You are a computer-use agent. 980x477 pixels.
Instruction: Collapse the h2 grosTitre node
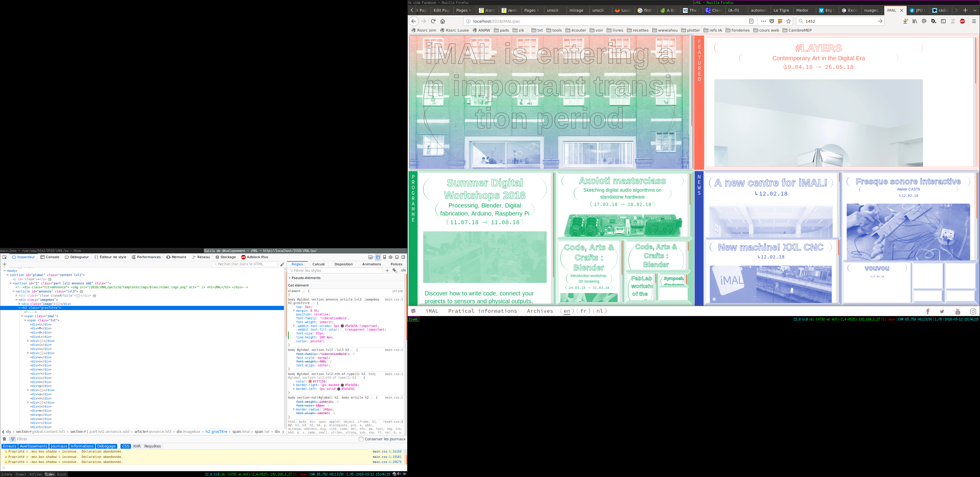19,308
